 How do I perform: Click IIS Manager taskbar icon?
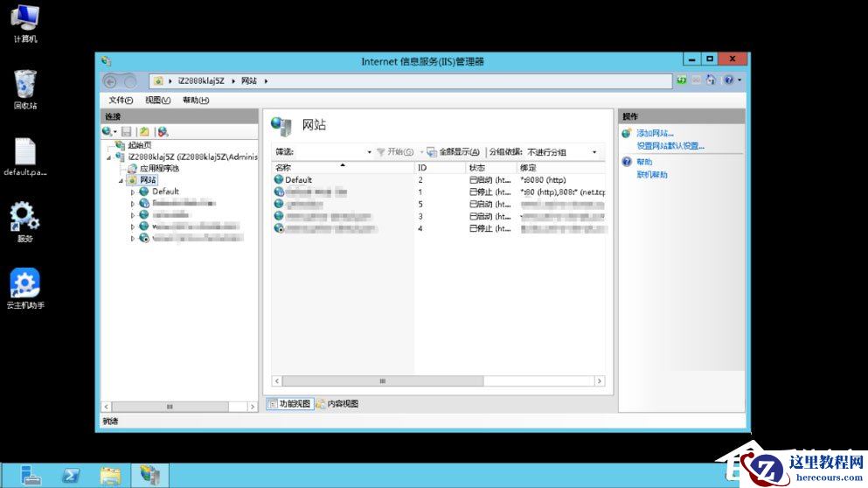[x=150, y=475]
